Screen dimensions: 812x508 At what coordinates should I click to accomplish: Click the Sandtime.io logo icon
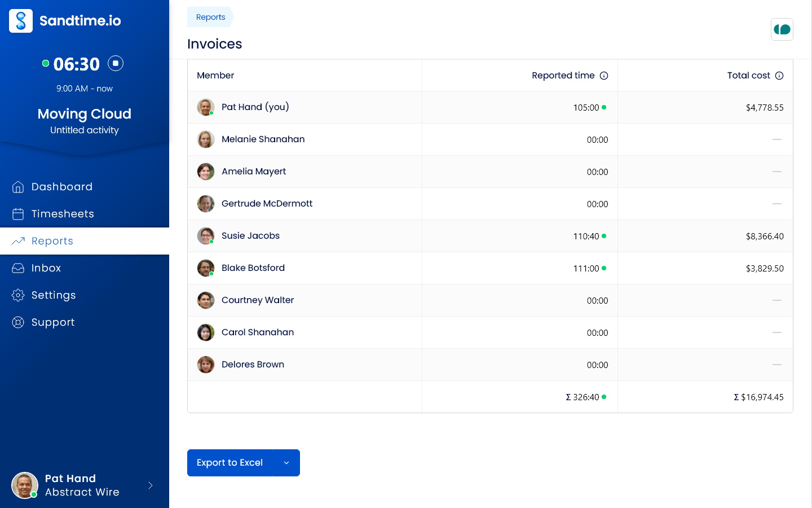[21, 21]
